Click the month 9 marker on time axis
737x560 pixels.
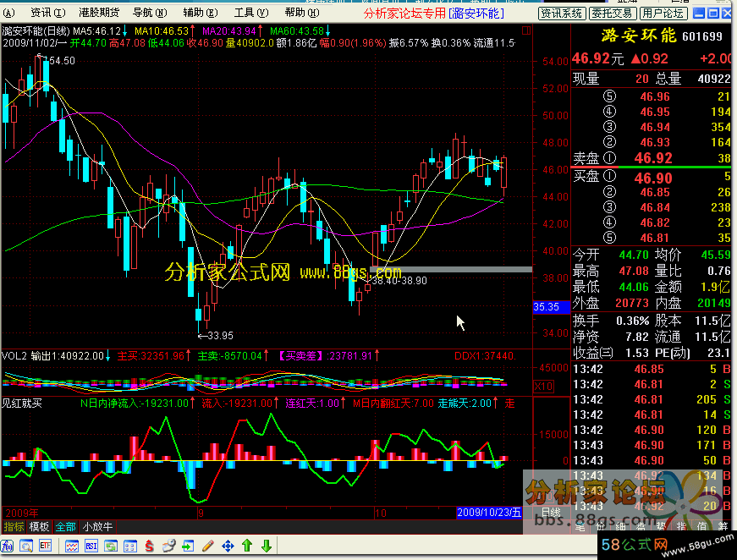pyautogui.click(x=201, y=513)
